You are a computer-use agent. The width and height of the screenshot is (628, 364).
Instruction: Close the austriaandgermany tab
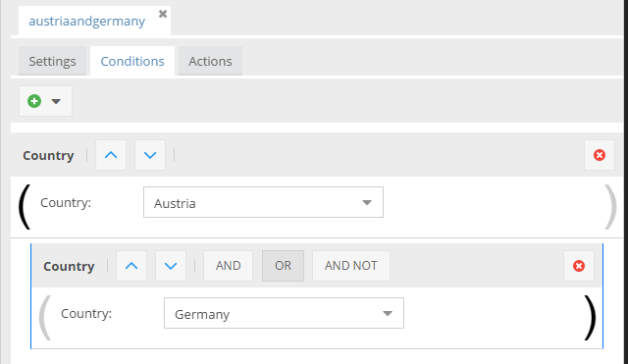point(163,14)
